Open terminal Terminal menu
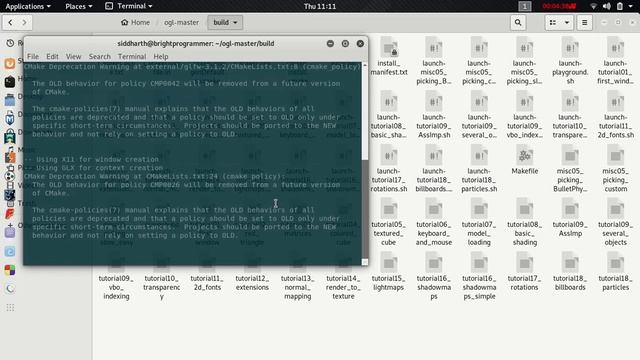The image size is (640, 360). [132, 56]
